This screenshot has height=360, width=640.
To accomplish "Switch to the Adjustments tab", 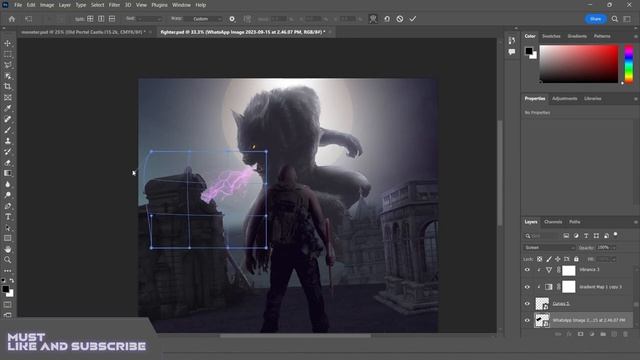I will click(564, 99).
